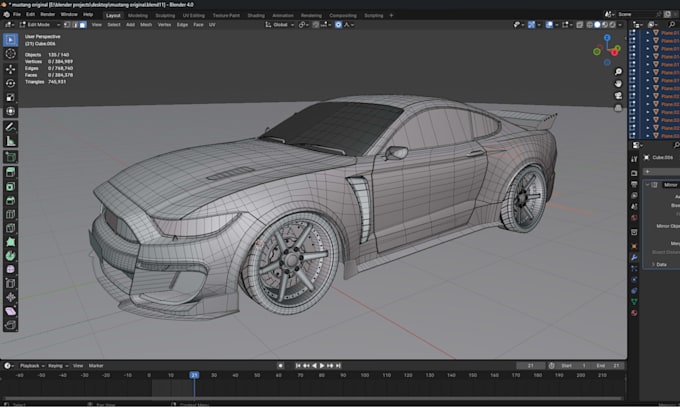Image resolution: width=680 pixels, height=409 pixels.
Task: Switch to the UV Editing workspace tab
Action: pyautogui.click(x=193, y=15)
